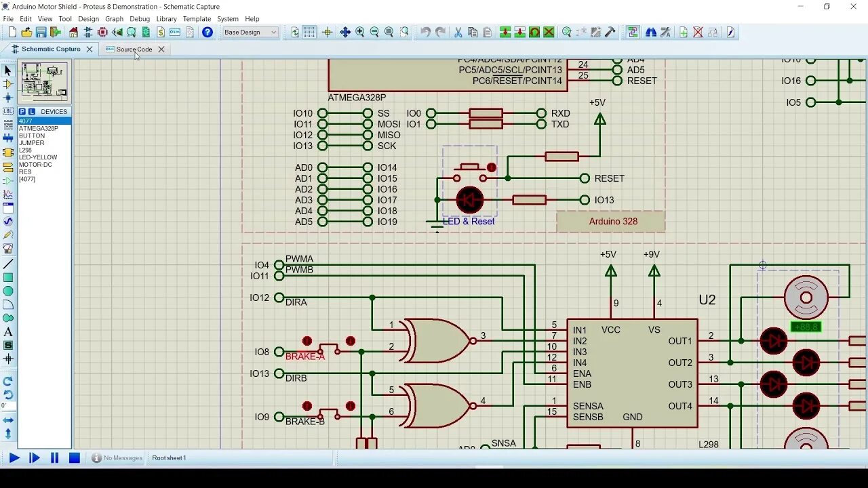Click the horizontal mirror flip icon
The height and width of the screenshot is (488, 868).
click(8, 420)
